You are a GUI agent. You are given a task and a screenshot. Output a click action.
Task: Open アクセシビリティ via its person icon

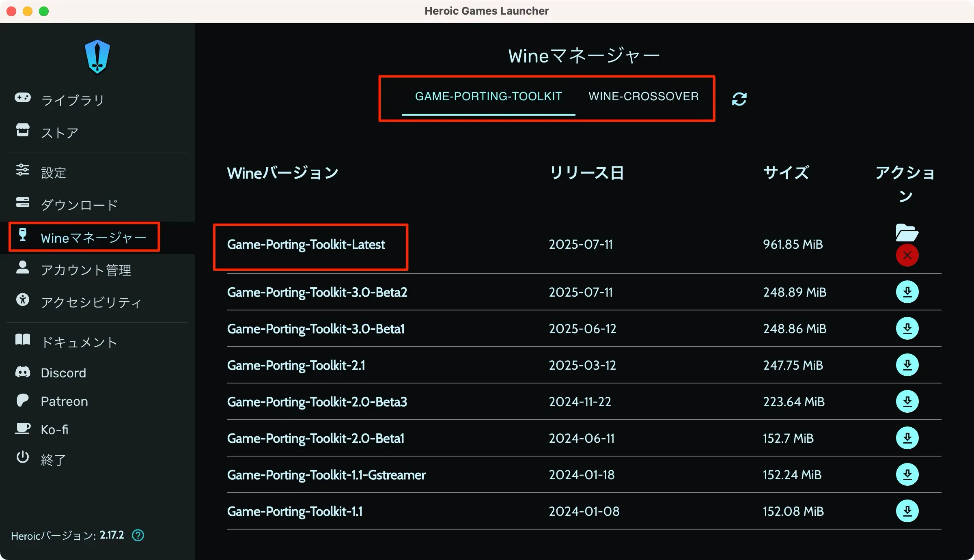coord(23,299)
